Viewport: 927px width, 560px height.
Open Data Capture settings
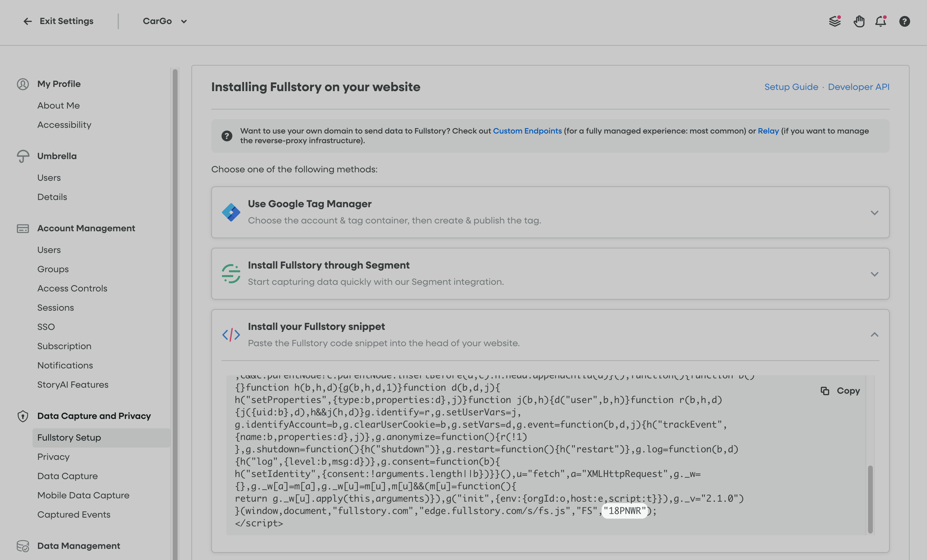(x=67, y=476)
